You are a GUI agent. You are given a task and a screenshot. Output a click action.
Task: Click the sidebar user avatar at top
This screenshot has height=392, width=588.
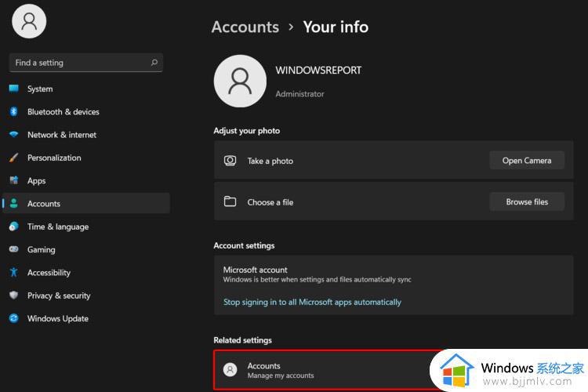(29, 21)
